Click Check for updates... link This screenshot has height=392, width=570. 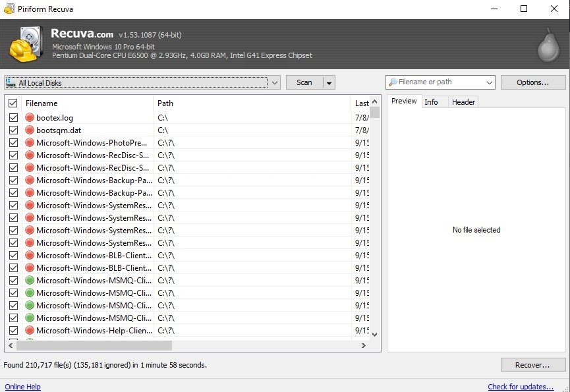click(521, 387)
